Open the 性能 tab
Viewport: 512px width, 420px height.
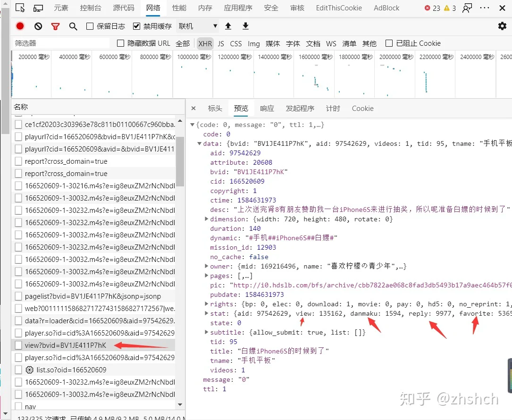179,8
